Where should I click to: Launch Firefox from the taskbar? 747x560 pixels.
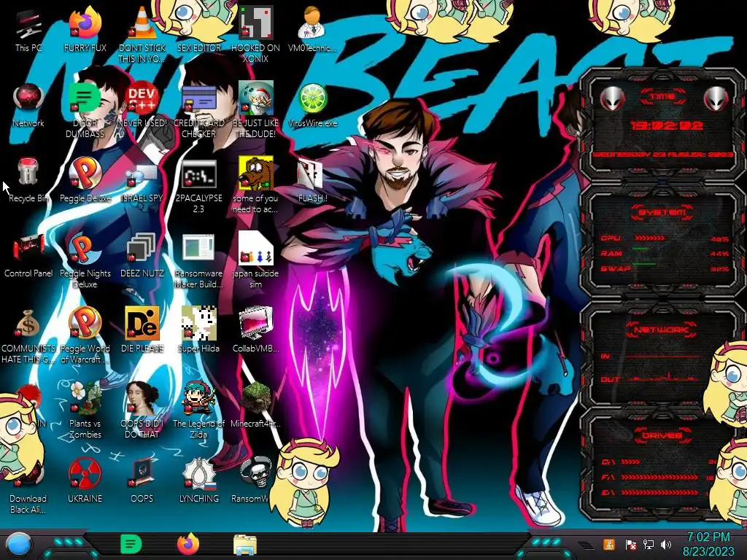pos(188,544)
